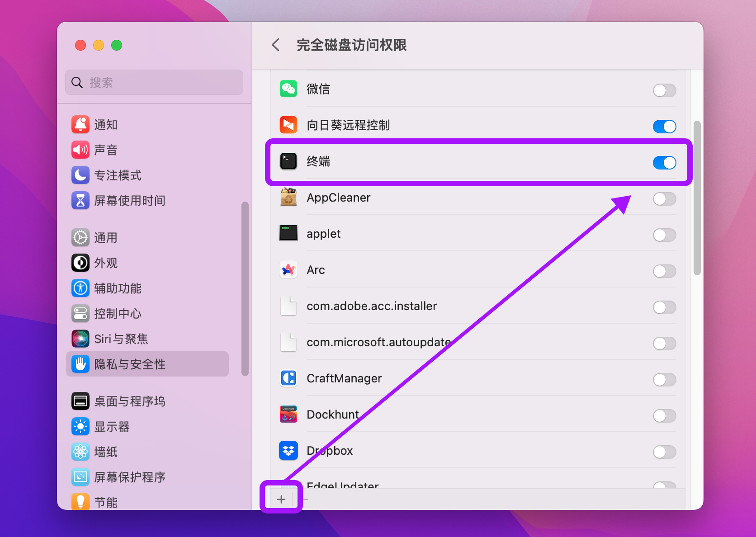Click the WeChat app icon
This screenshot has height=537, width=756.
(x=288, y=89)
